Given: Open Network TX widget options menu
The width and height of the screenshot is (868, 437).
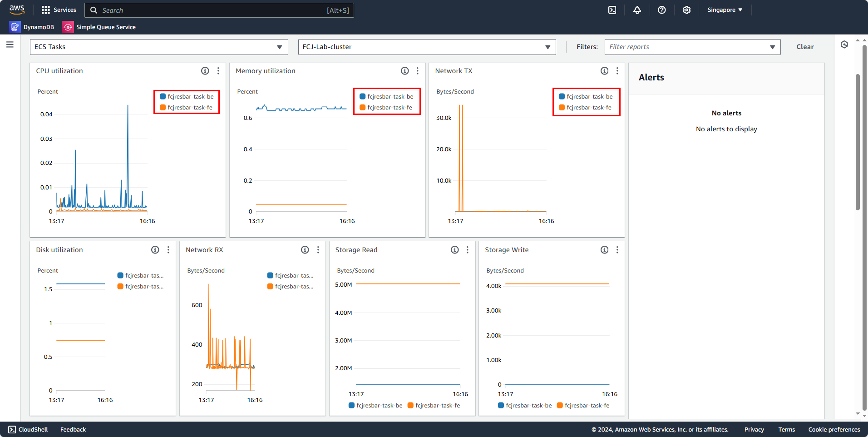Looking at the screenshot, I should click(x=617, y=71).
